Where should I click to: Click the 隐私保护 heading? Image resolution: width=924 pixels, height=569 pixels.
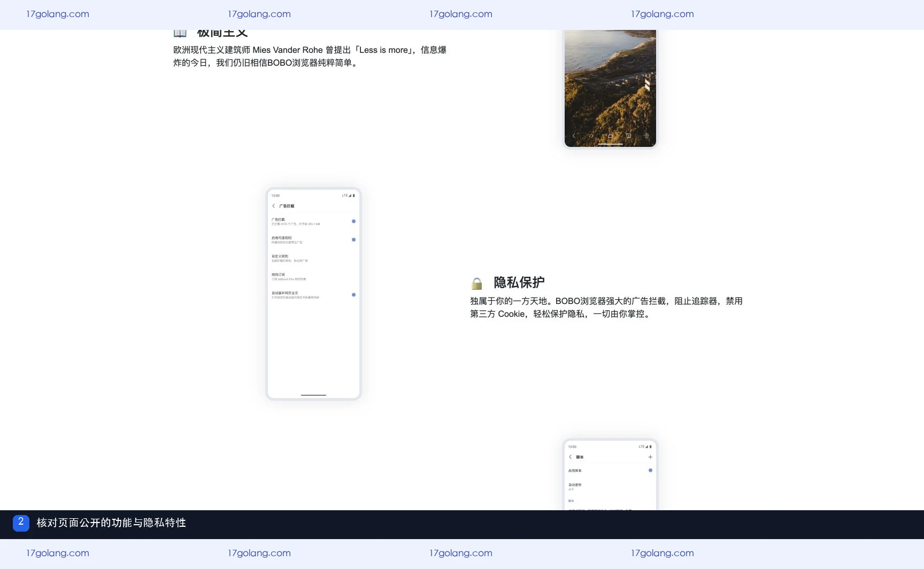point(519,282)
